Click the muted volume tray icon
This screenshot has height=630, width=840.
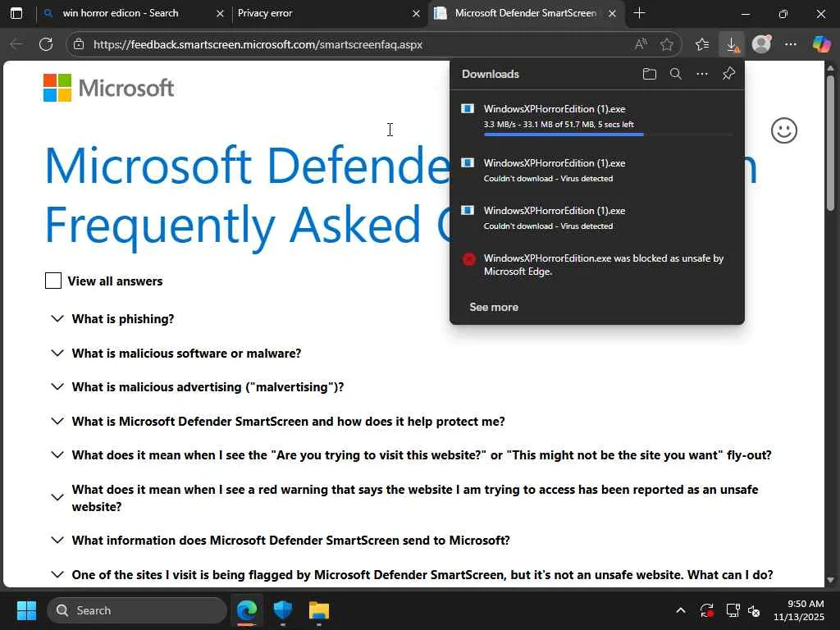click(755, 610)
